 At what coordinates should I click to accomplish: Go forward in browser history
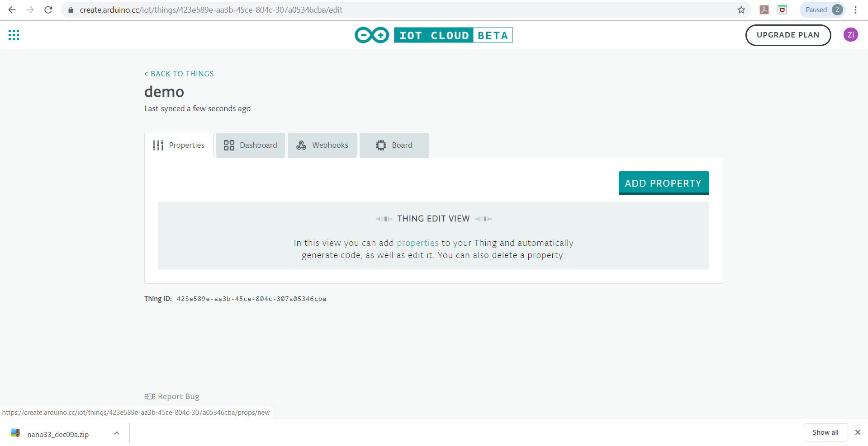30,9
